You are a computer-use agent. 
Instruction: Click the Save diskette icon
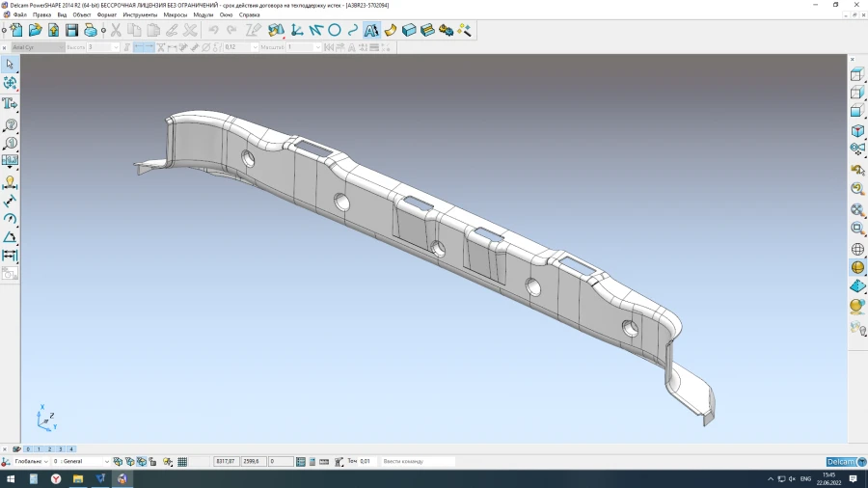(71, 30)
